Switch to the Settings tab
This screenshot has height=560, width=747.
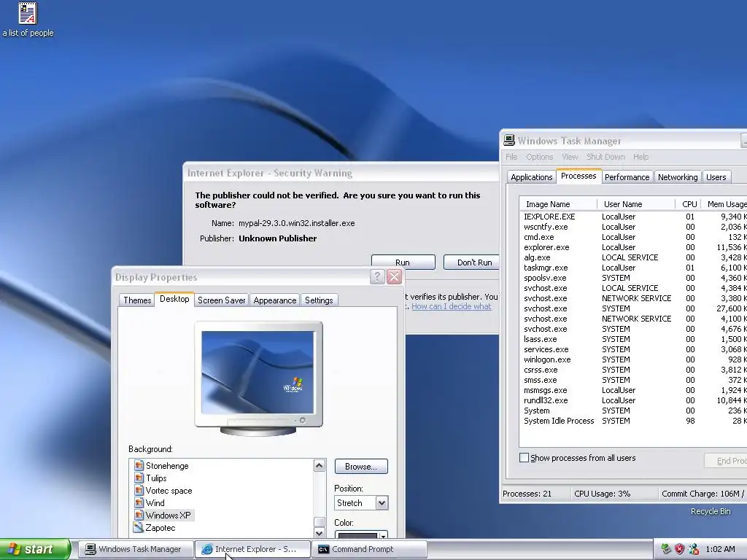(x=319, y=300)
